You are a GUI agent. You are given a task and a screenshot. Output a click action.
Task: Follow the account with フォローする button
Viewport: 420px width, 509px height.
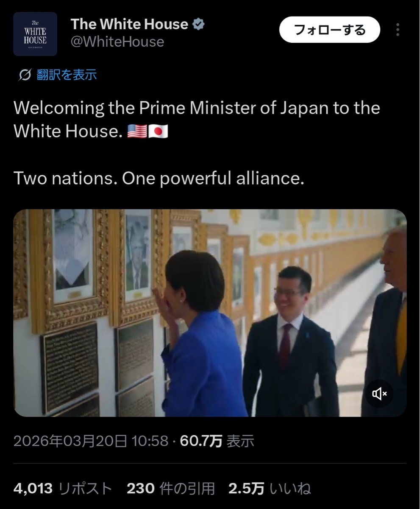[330, 30]
